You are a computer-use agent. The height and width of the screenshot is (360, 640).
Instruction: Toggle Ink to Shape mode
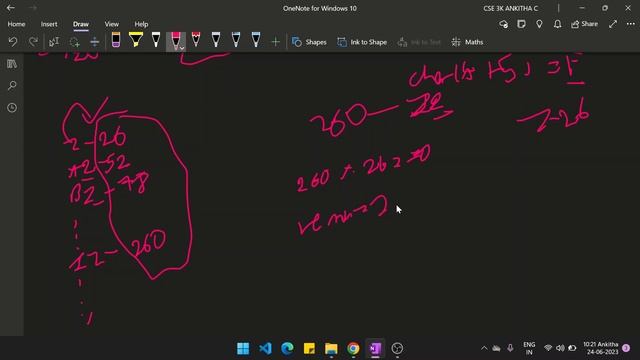pos(362,42)
